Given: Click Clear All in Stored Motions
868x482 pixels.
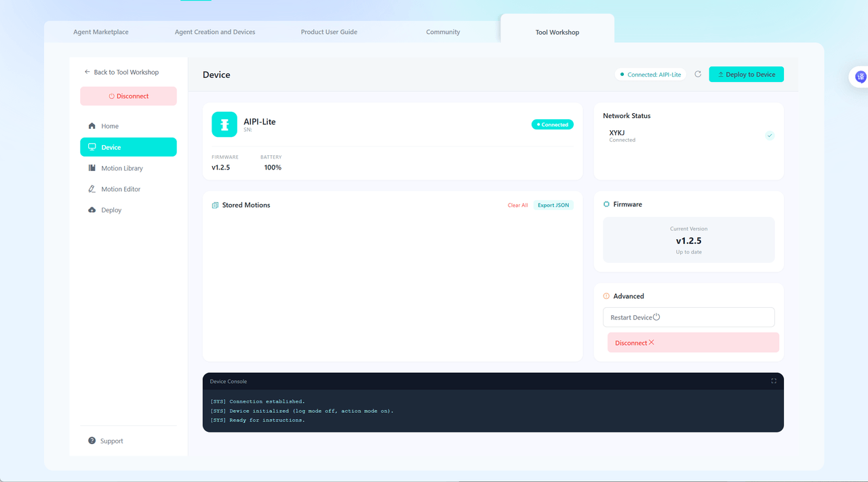Looking at the screenshot, I should pyautogui.click(x=517, y=205).
